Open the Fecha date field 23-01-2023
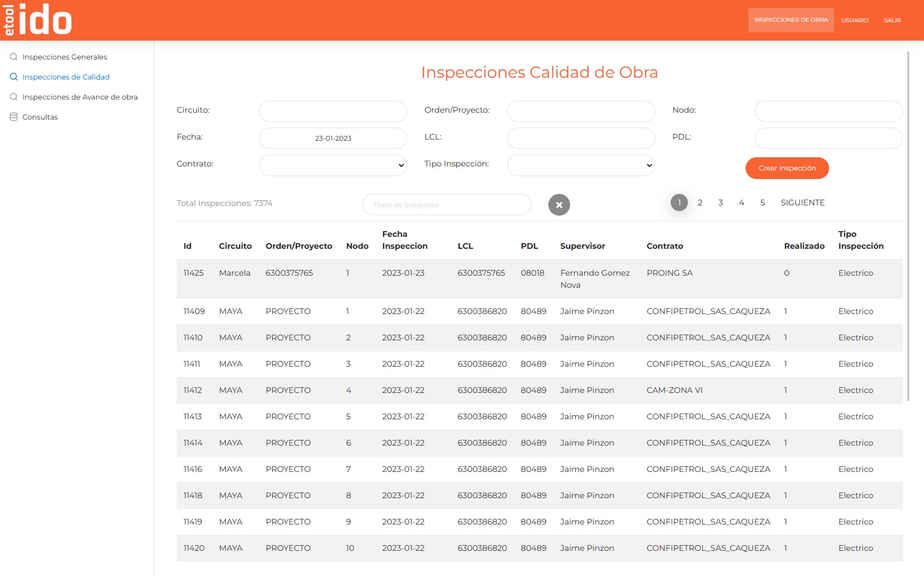 333,138
